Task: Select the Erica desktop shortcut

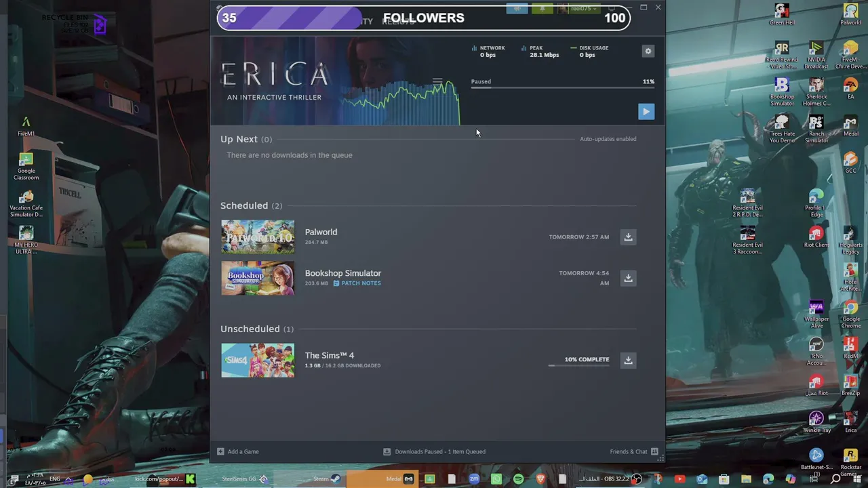Action: click(850, 422)
